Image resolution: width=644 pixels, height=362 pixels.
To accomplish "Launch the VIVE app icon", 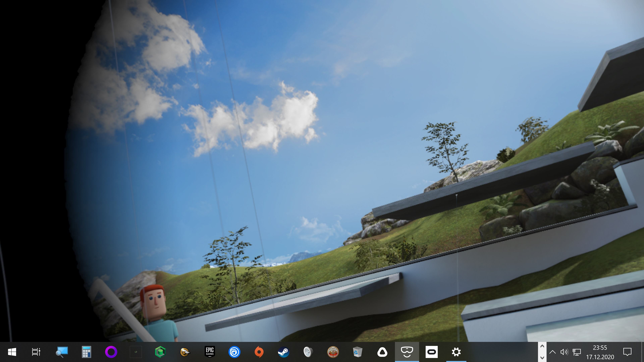I will click(x=382, y=352).
